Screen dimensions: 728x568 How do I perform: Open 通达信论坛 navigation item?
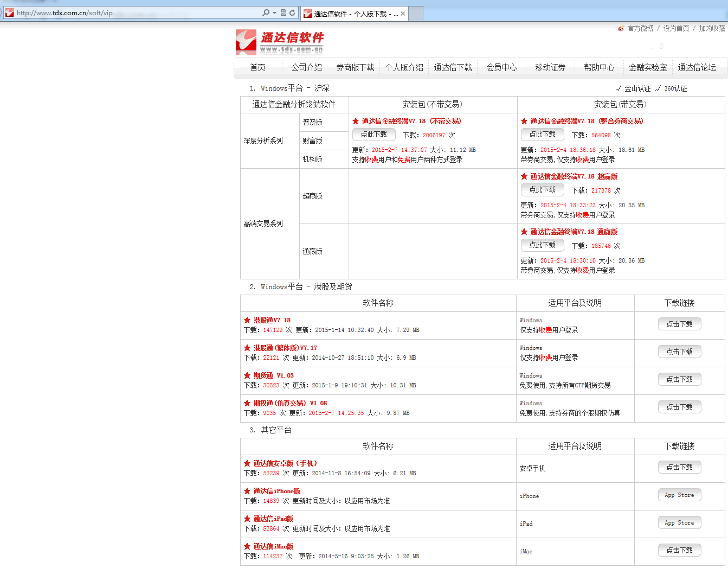point(697,67)
